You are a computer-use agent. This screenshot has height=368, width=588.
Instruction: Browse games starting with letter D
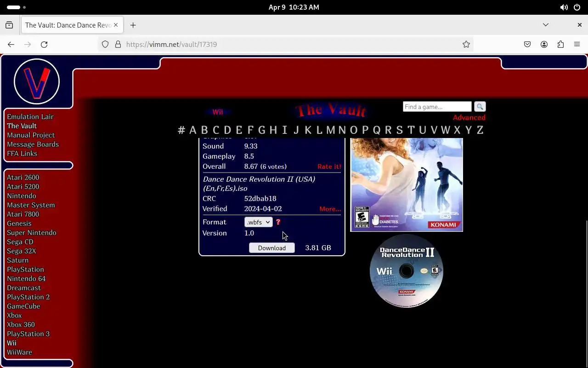pyautogui.click(x=227, y=130)
